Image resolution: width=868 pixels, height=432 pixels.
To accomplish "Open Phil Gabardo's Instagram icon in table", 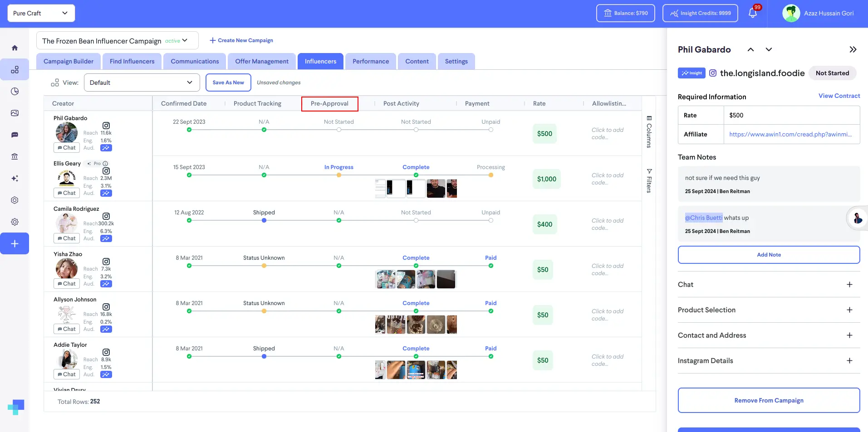I will coord(106,126).
